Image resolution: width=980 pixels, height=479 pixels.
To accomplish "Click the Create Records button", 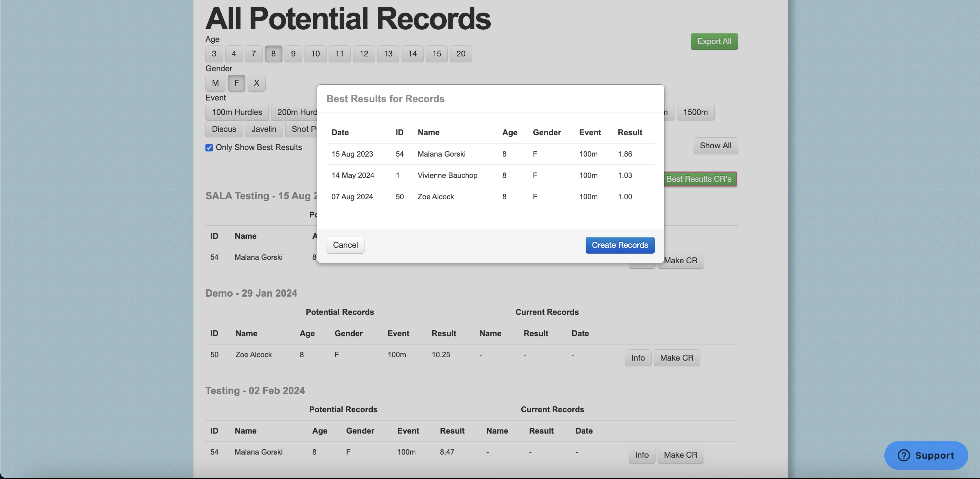I will coord(620,245).
